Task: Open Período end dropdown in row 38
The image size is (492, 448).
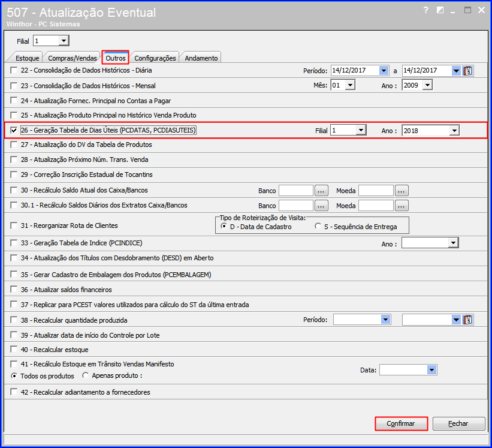Action: [x=456, y=320]
